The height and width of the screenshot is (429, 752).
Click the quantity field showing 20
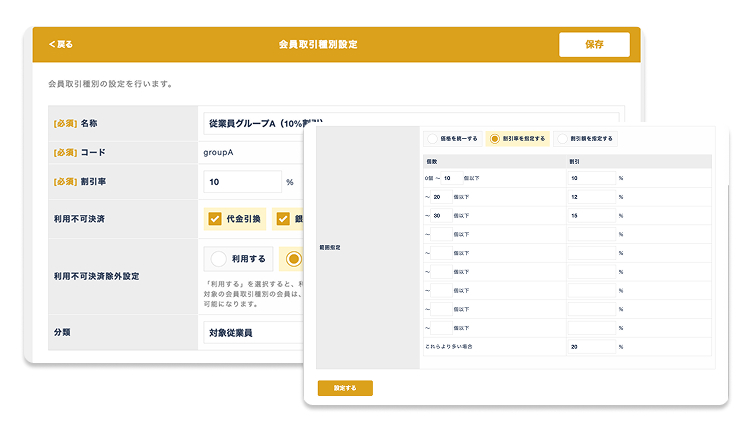click(440, 197)
